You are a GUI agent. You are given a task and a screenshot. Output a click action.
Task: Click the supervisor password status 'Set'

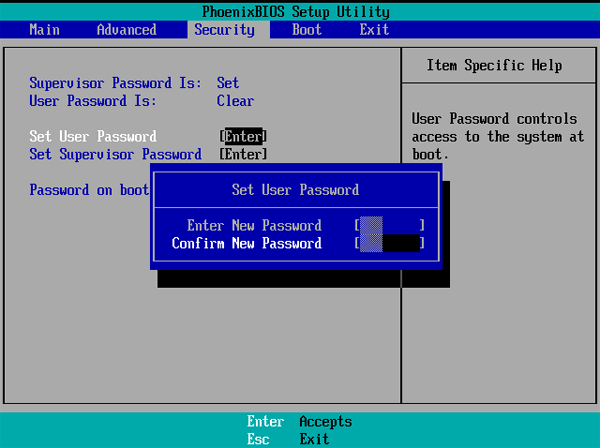click(x=228, y=83)
